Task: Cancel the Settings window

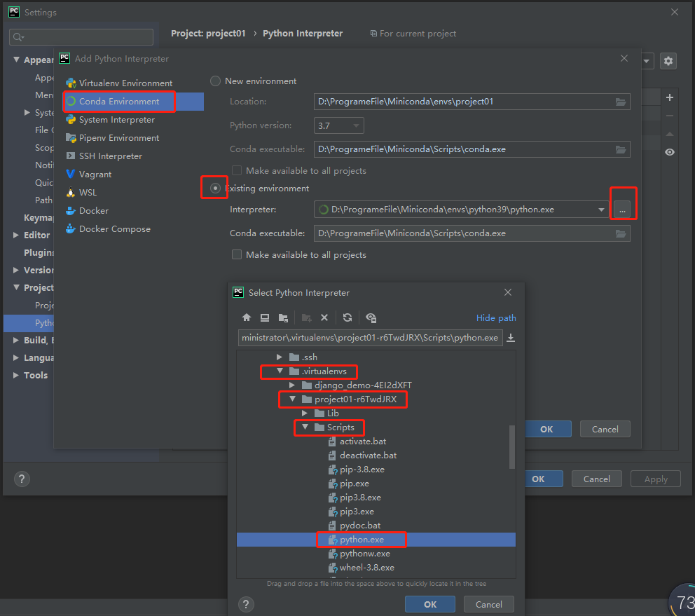Action: pyautogui.click(x=597, y=479)
